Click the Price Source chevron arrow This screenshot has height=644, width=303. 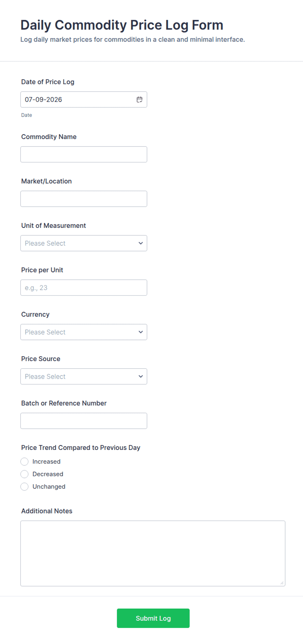[141, 376]
